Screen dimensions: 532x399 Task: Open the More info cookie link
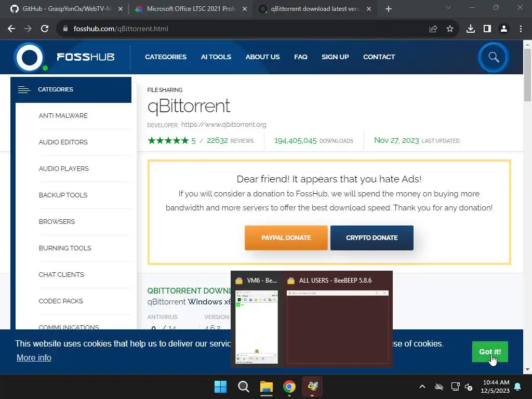(x=34, y=357)
